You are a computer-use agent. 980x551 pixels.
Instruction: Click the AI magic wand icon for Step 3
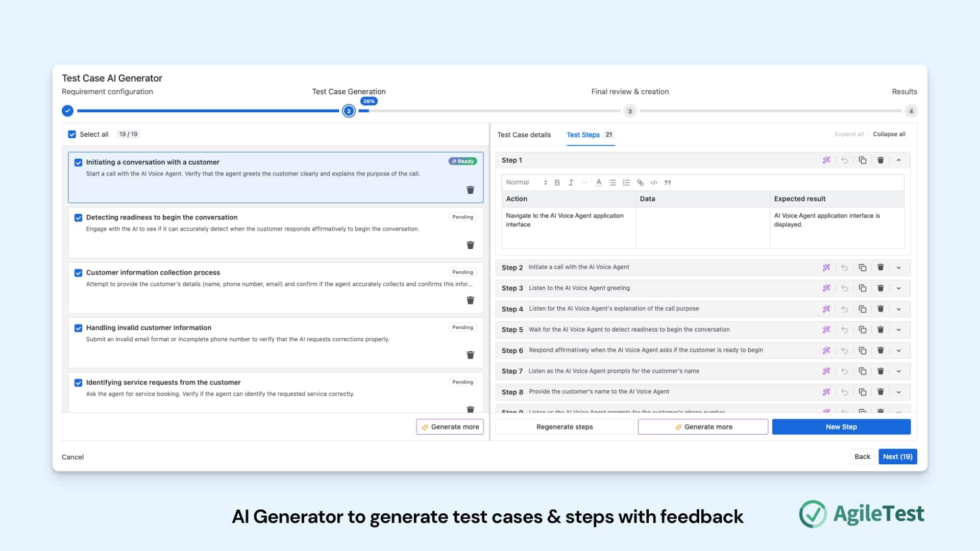click(826, 288)
